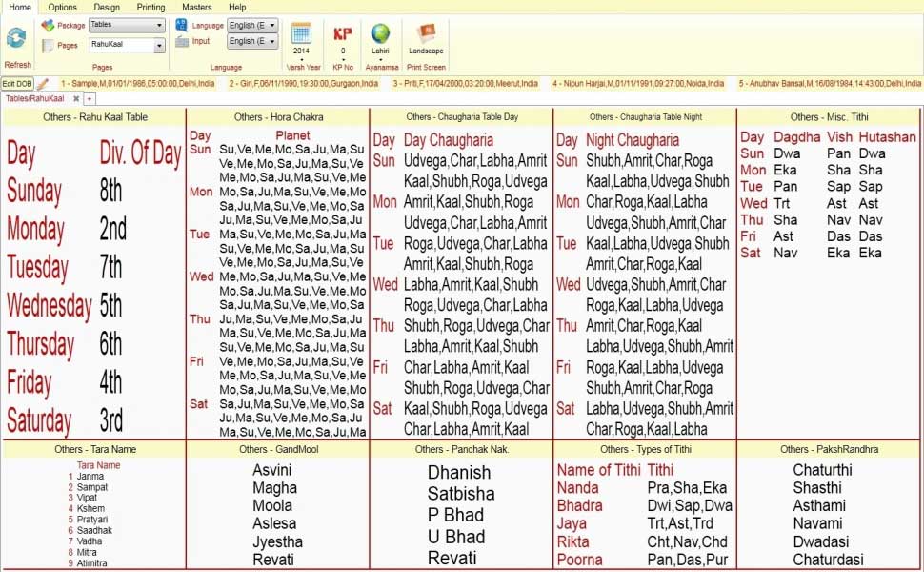
Task: Click the Edit DOB button
Action: tap(17, 84)
